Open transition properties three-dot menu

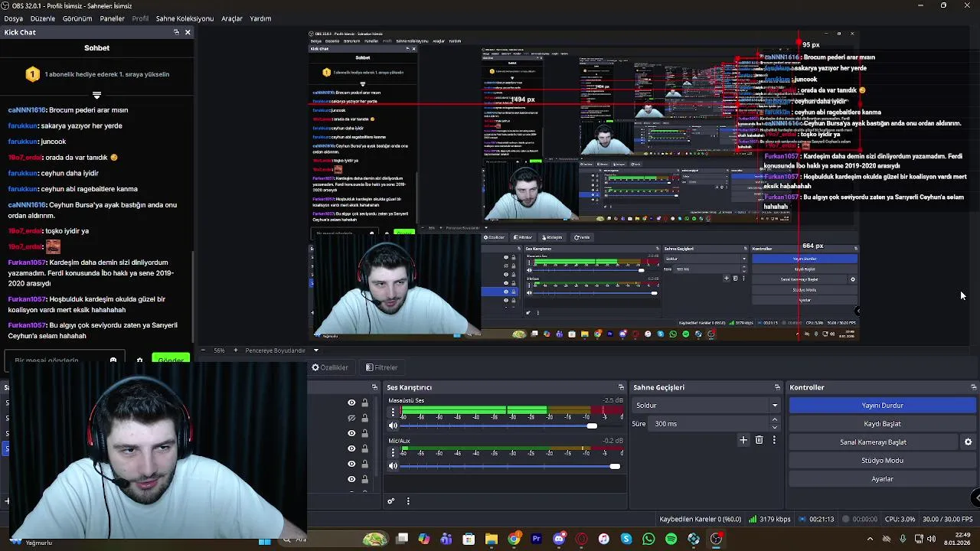[x=774, y=440]
